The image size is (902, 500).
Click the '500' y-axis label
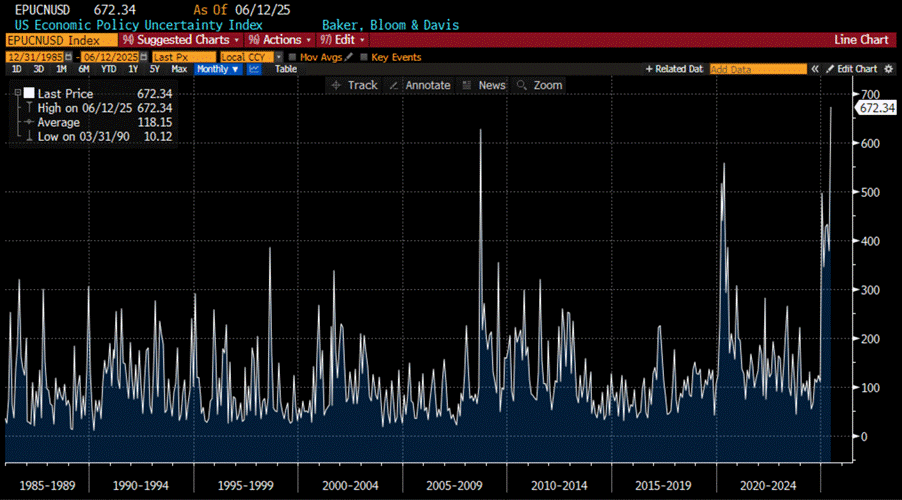tap(870, 192)
